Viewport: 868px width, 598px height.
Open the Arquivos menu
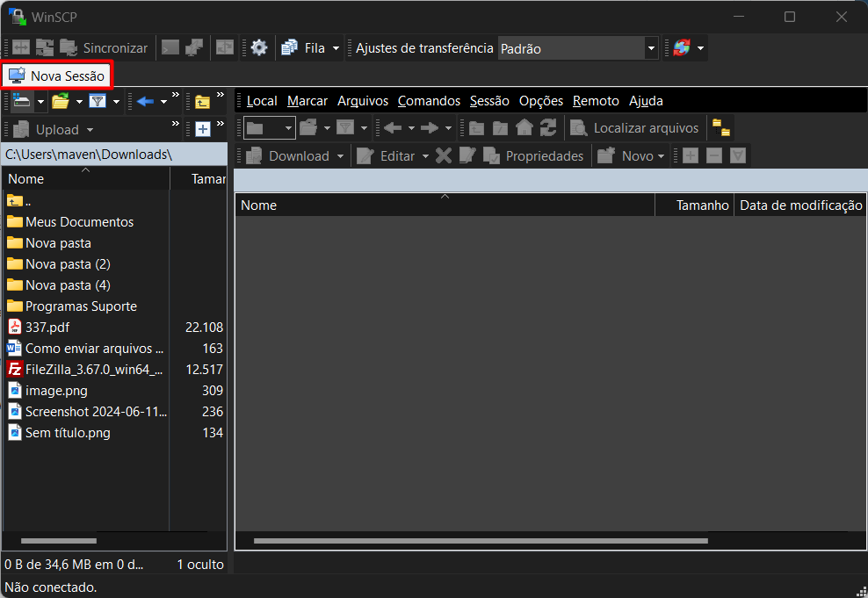click(363, 101)
